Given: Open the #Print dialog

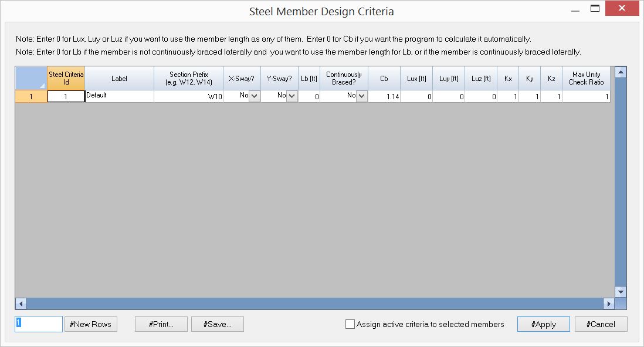Looking at the screenshot, I should (161, 324).
